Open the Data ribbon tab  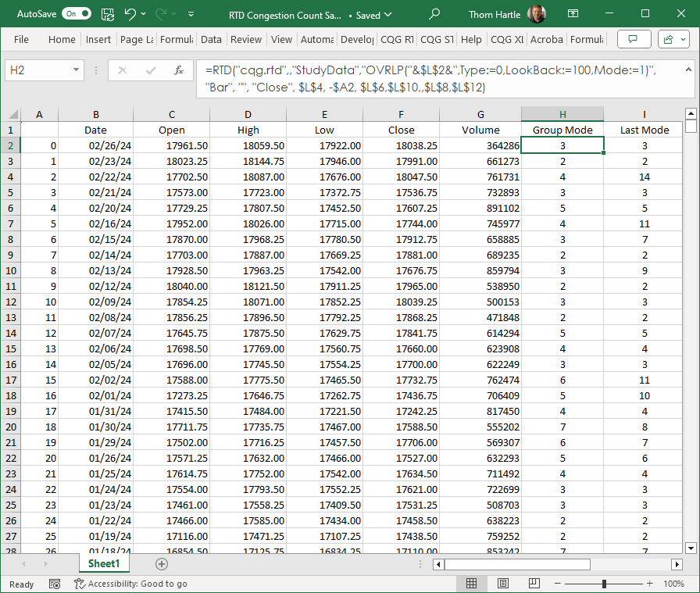(x=211, y=40)
